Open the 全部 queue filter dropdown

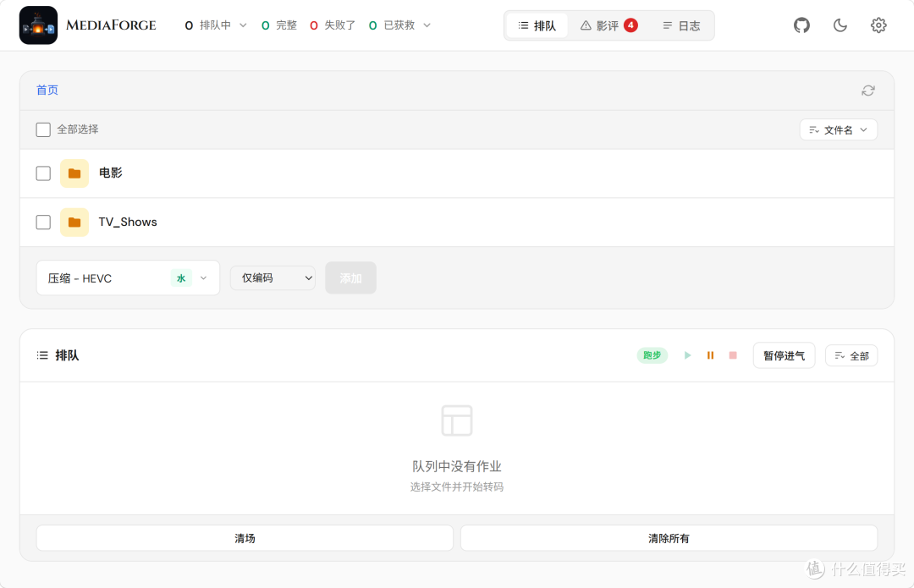pos(851,355)
